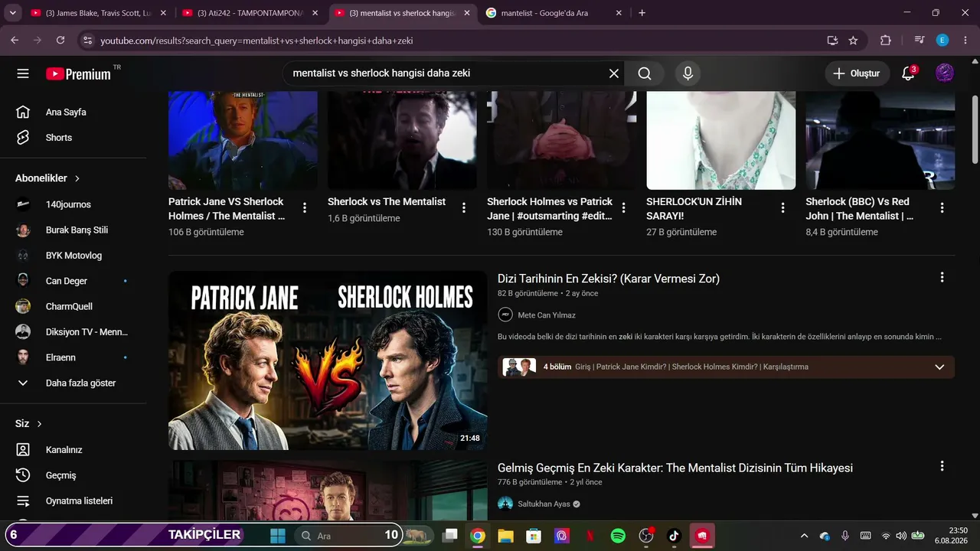Open options for SHERLOCK'UN ZİHİN SARAYI short
The width and height of the screenshot is (980, 551).
pyautogui.click(x=782, y=207)
